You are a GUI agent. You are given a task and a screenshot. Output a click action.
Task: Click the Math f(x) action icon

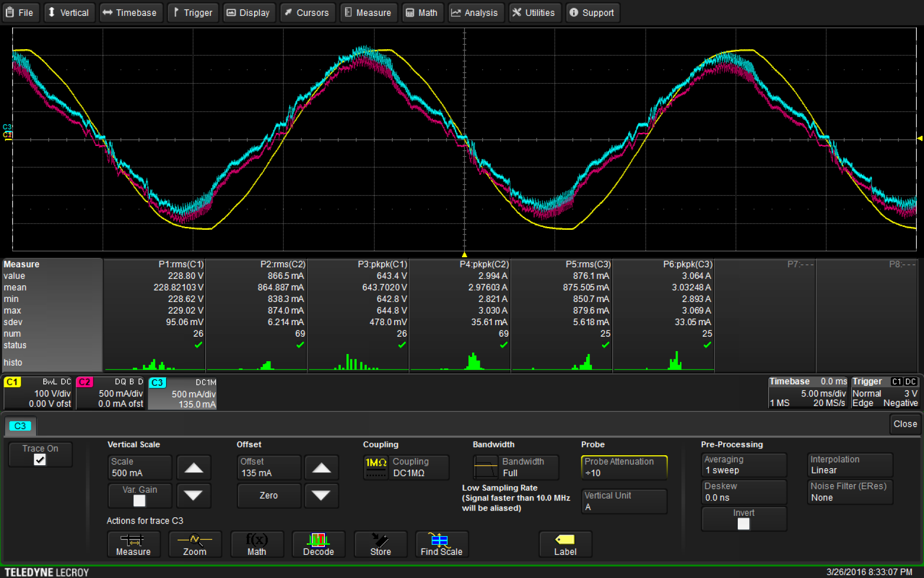coord(257,544)
